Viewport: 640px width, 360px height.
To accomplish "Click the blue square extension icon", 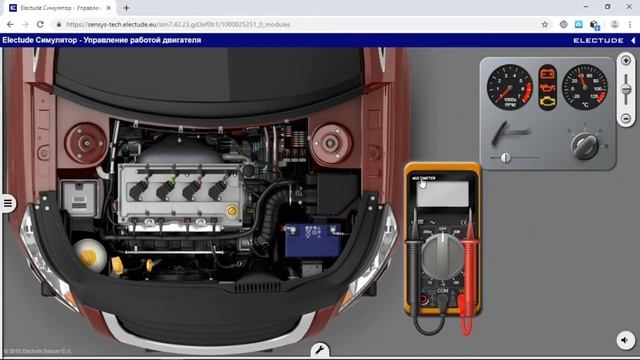I will pyautogui.click(x=578, y=24).
